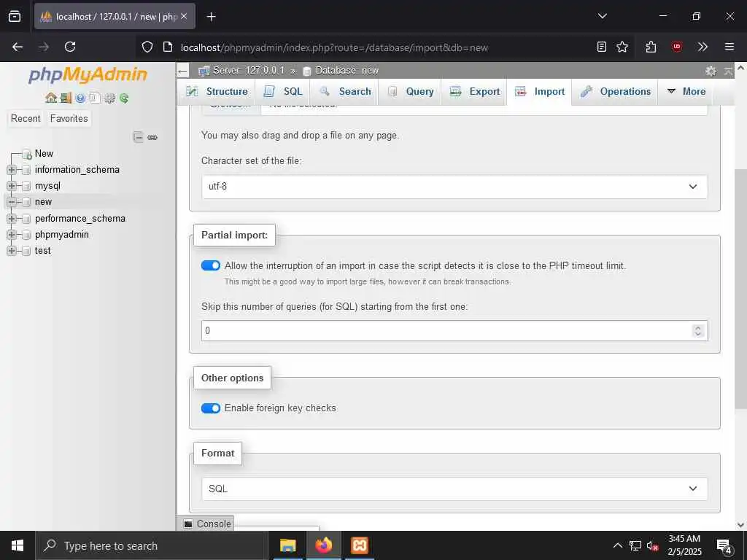Switch to the SQL tab
The image size is (747, 560).
click(x=283, y=91)
